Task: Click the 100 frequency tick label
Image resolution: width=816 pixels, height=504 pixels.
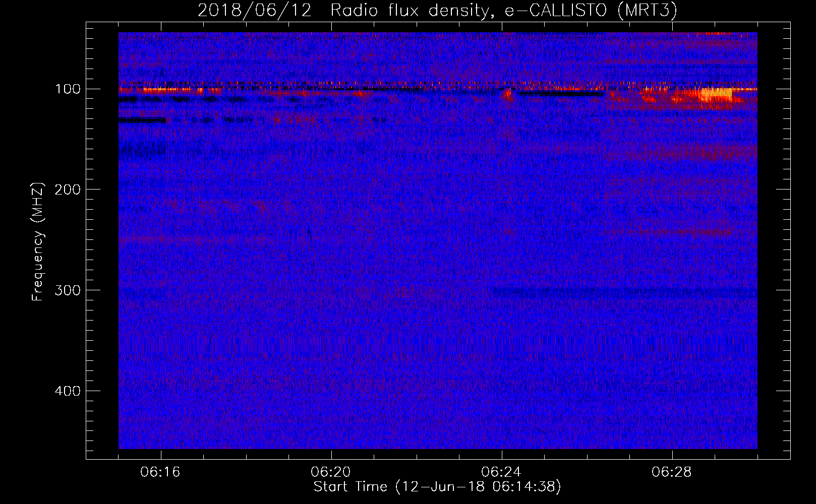Action: (68, 89)
